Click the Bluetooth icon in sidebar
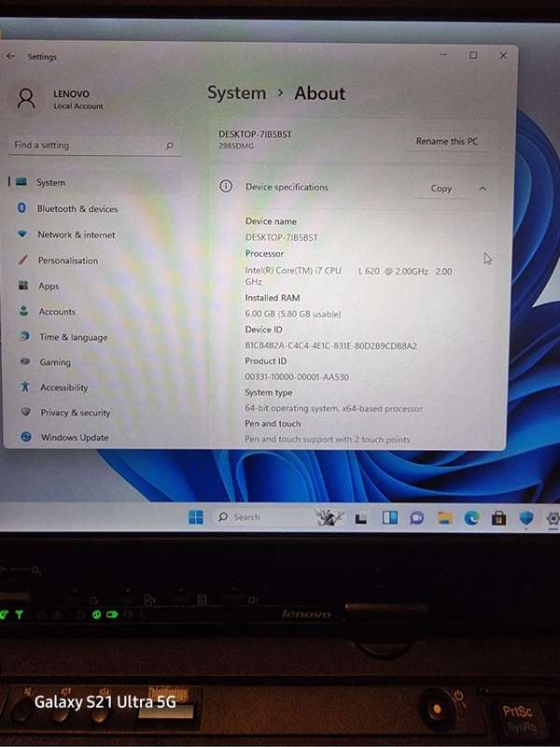The image size is (560, 747). click(x=21, y=207)
